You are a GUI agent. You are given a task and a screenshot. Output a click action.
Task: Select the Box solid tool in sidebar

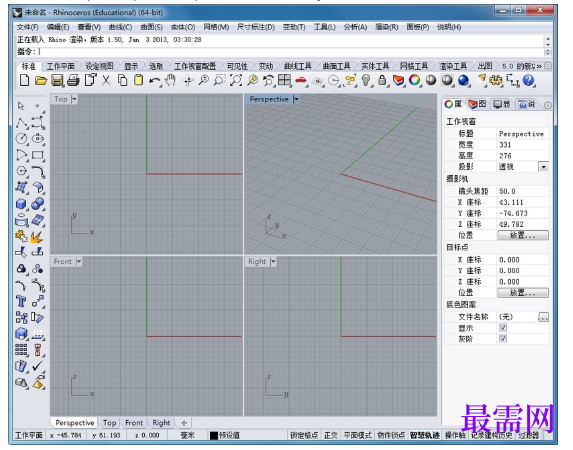pyautogui.click(x=22, y=204)
